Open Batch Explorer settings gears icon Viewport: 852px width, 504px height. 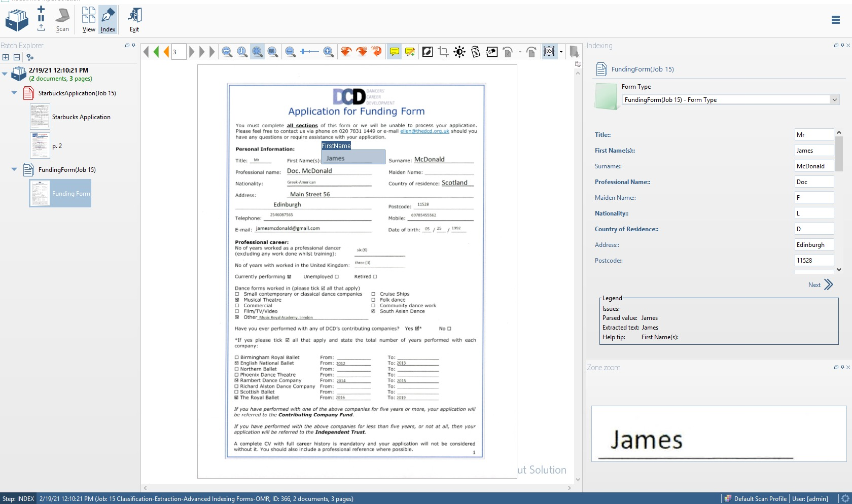pos(30,57)
